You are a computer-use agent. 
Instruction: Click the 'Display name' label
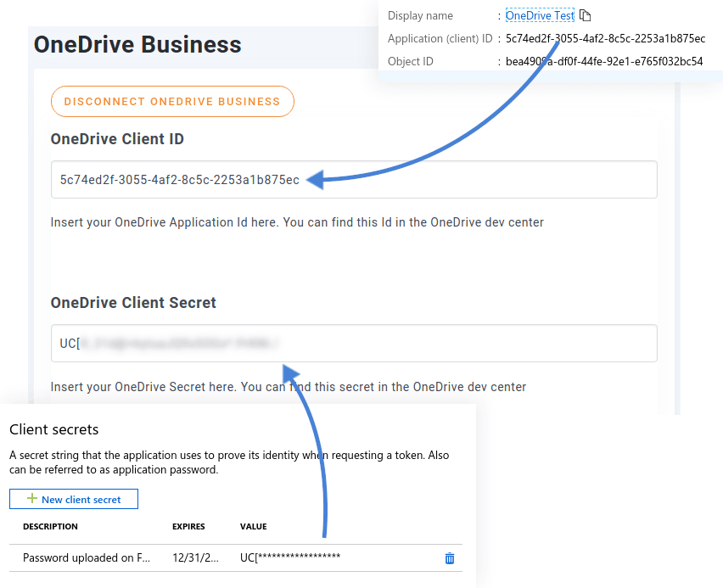[420, 15]
